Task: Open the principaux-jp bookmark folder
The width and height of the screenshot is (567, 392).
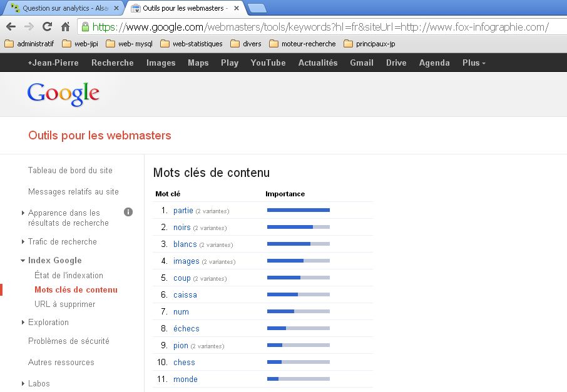Action: (x=369, y=44)
